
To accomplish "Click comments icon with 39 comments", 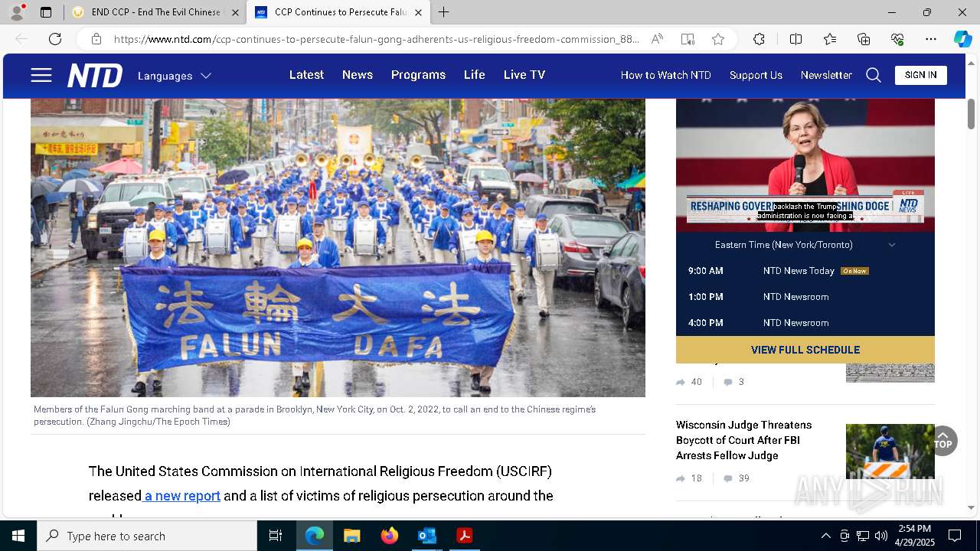I will (x=728, y=478).
